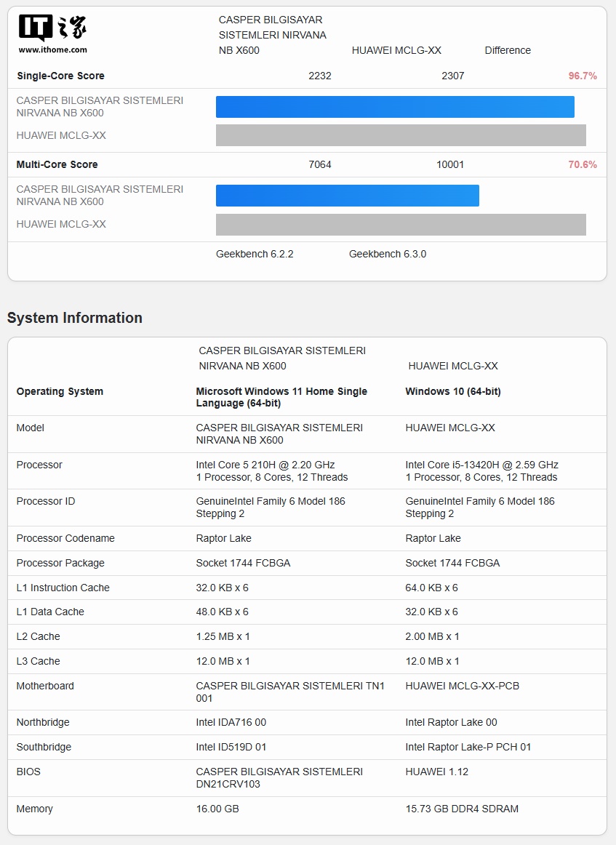
Task: Click the Single-Core Score row label
Action: pyautogui.click(x=60, y=76)
